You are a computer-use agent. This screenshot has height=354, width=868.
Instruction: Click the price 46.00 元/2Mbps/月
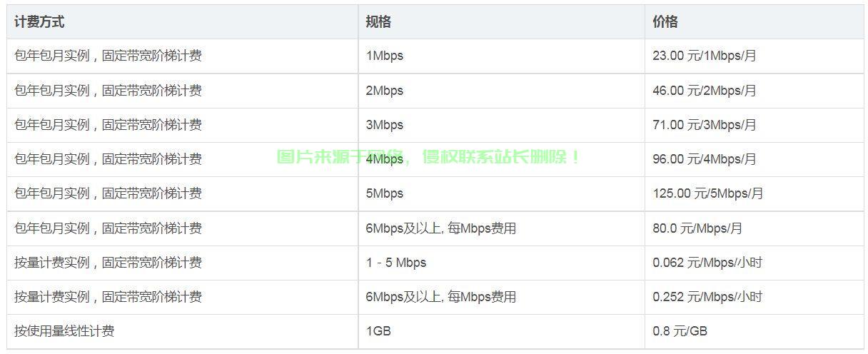point(705,91)
